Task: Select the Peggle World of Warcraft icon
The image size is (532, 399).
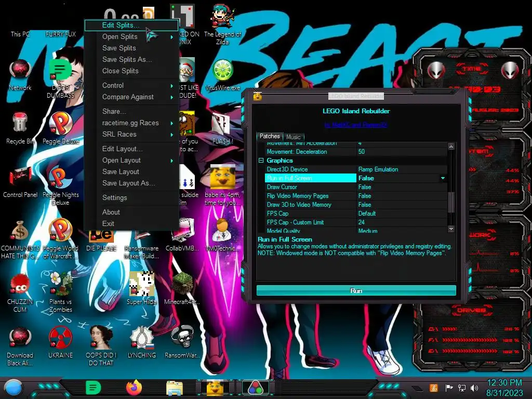Action: tap(60, 239)
